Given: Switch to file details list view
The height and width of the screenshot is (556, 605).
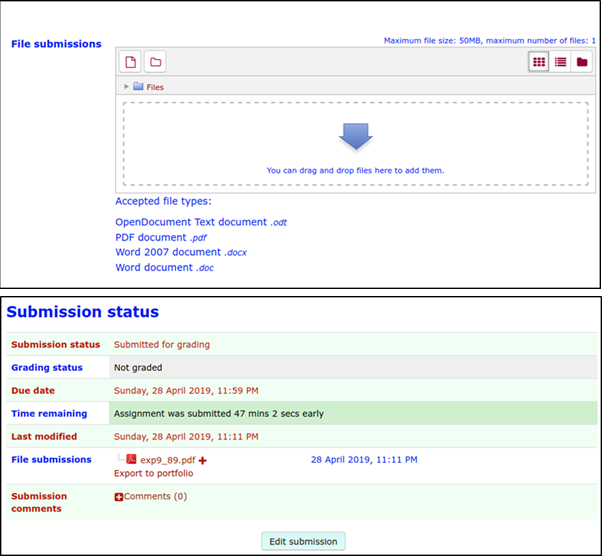Looking at the screenshot, I should (560, 62).
